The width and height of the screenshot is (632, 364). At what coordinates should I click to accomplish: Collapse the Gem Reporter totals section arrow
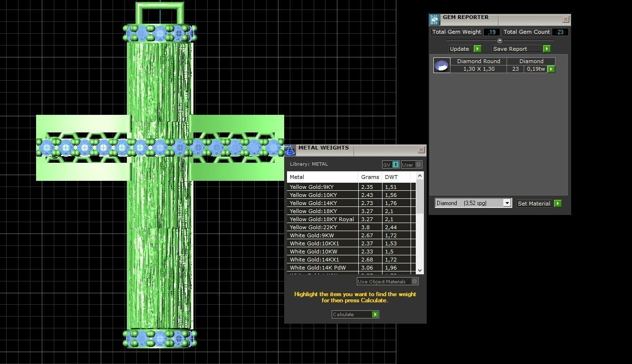click(x=499, y=40)
